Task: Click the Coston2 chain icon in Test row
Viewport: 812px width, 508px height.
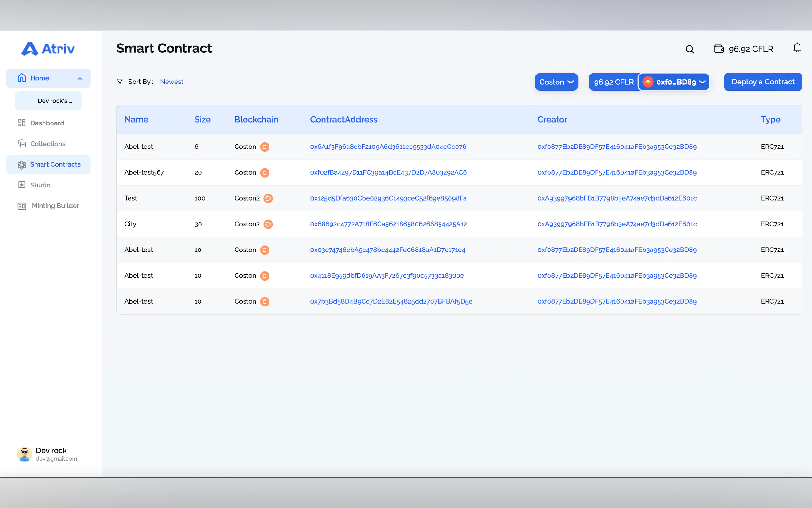Action: tap(268, 198)
